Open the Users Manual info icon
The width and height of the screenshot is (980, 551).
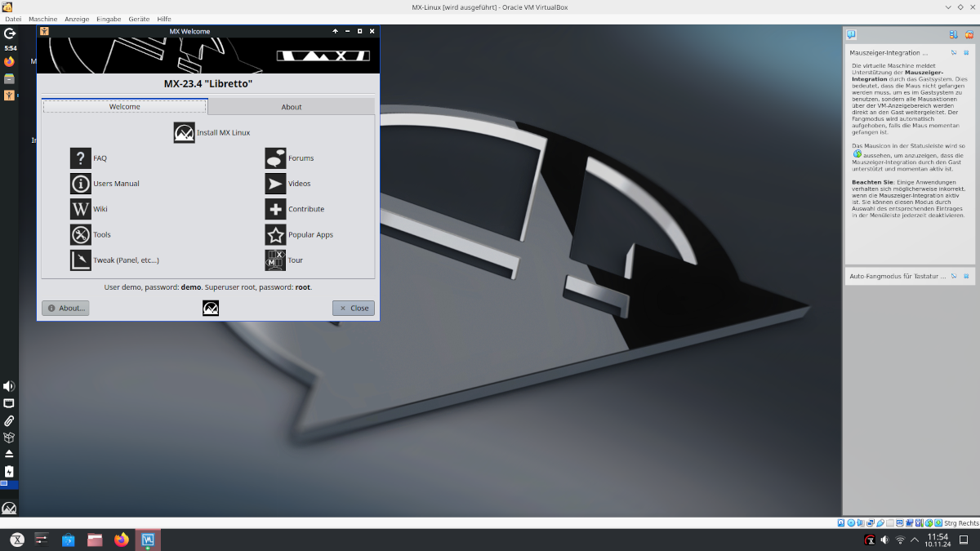(80, 183)
